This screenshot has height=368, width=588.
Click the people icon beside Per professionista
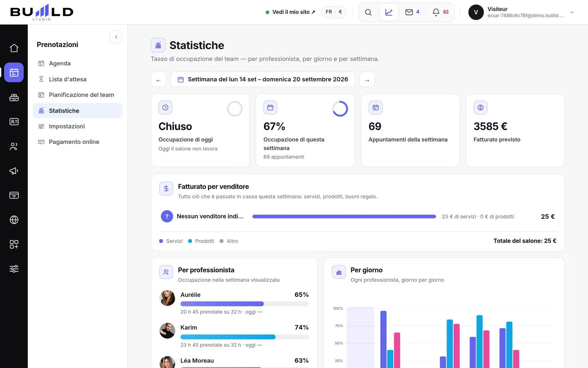pos(166,272)
